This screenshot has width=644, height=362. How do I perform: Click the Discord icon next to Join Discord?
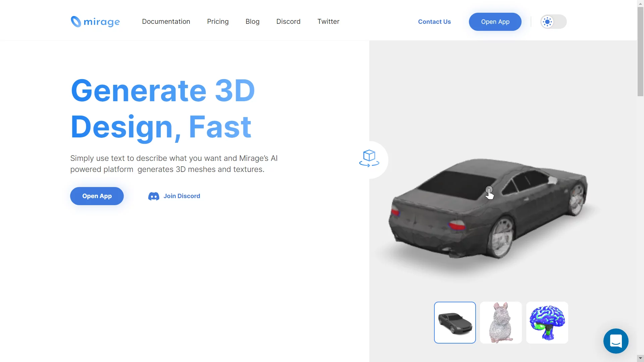point(154,196)
